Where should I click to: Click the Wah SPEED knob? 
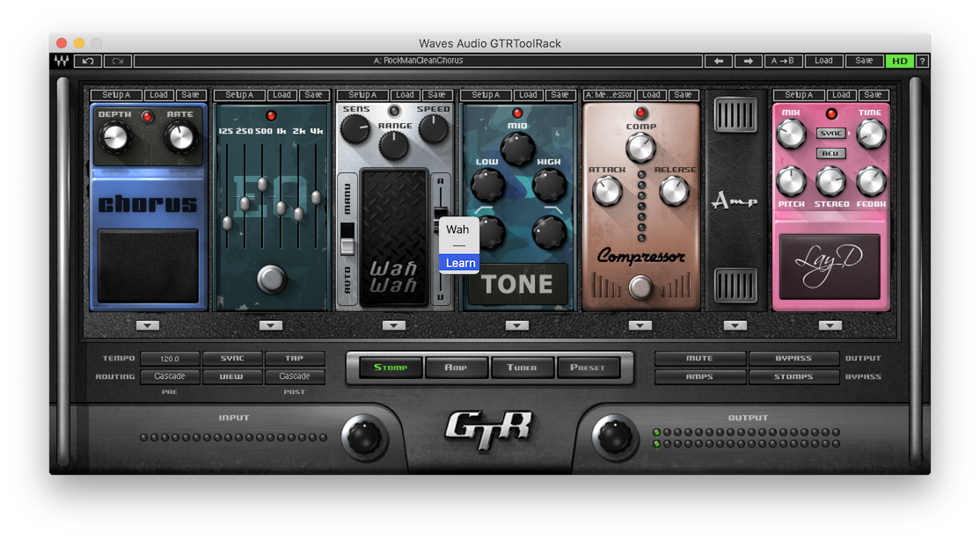pyautogui.click(x=433, y=129)
